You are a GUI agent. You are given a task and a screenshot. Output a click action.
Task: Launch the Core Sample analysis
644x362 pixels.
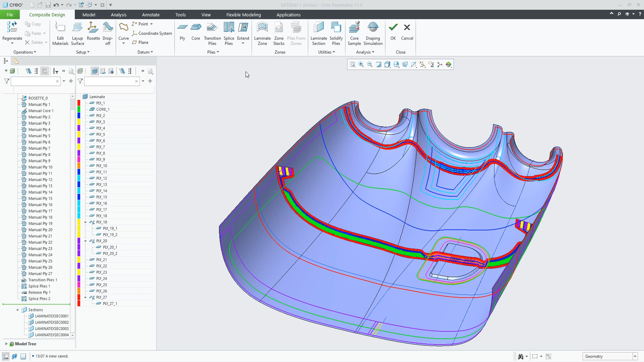(354, 34)
